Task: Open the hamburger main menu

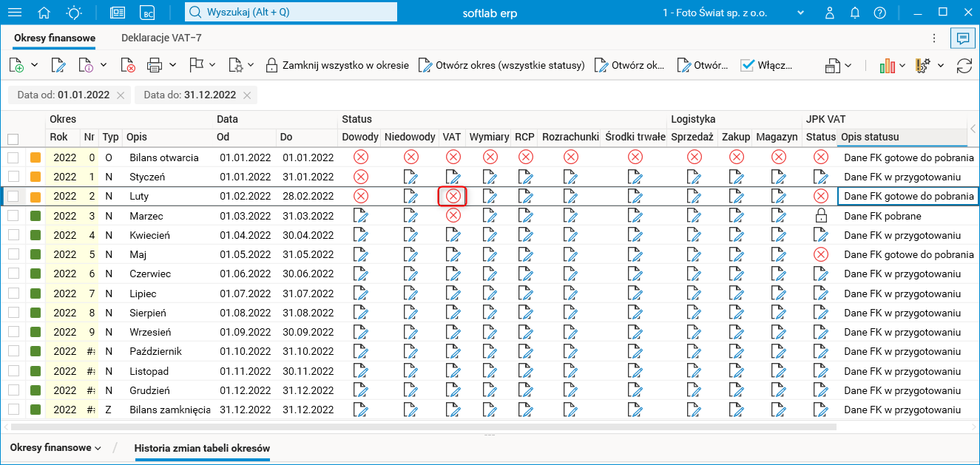Action: (14, 13)
